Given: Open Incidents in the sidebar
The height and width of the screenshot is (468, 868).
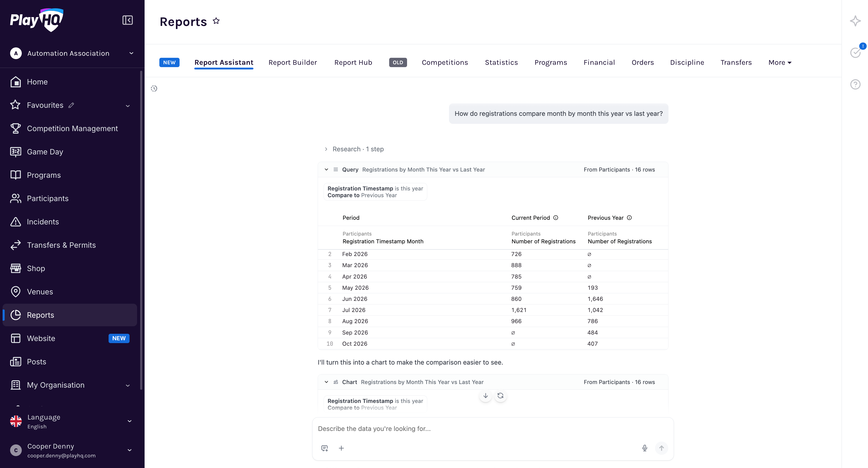Looking at the screenshot, I should coord(70,222).
